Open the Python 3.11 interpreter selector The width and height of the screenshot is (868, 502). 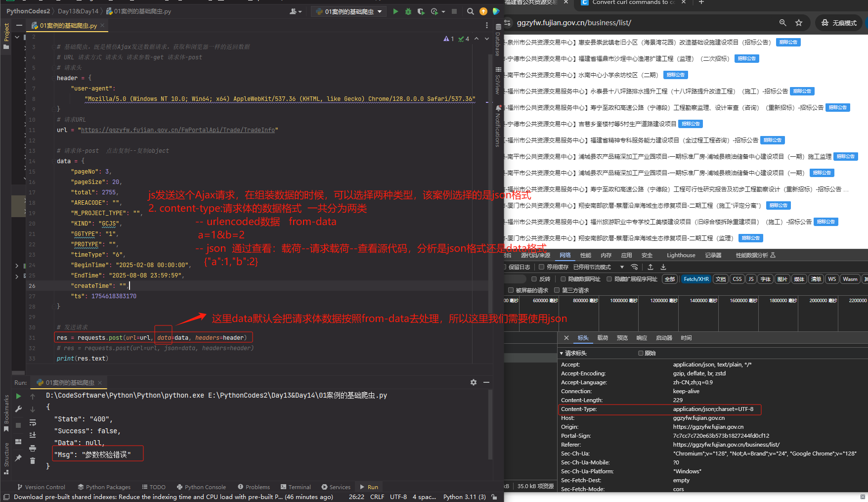click(x=465, y=497)
